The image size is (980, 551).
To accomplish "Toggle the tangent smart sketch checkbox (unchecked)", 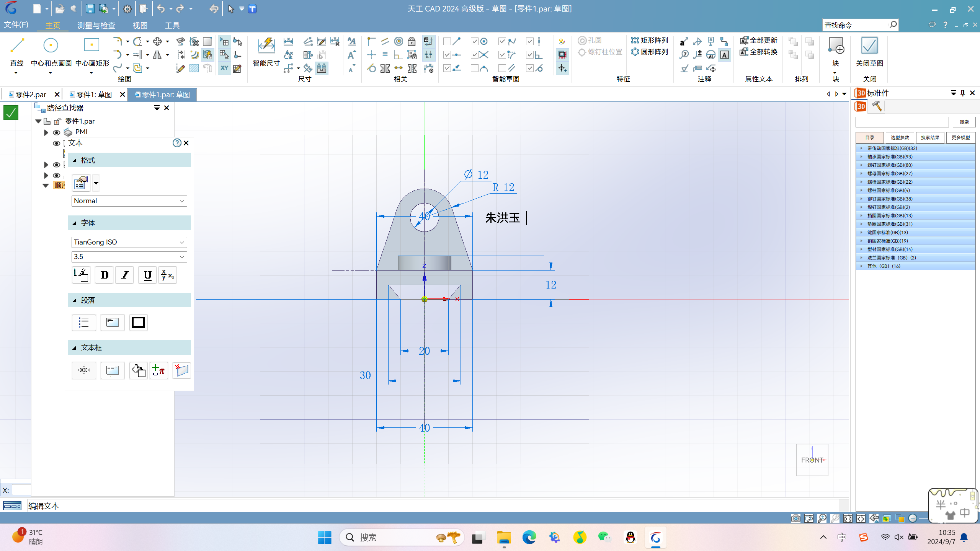I will [474, 68].
